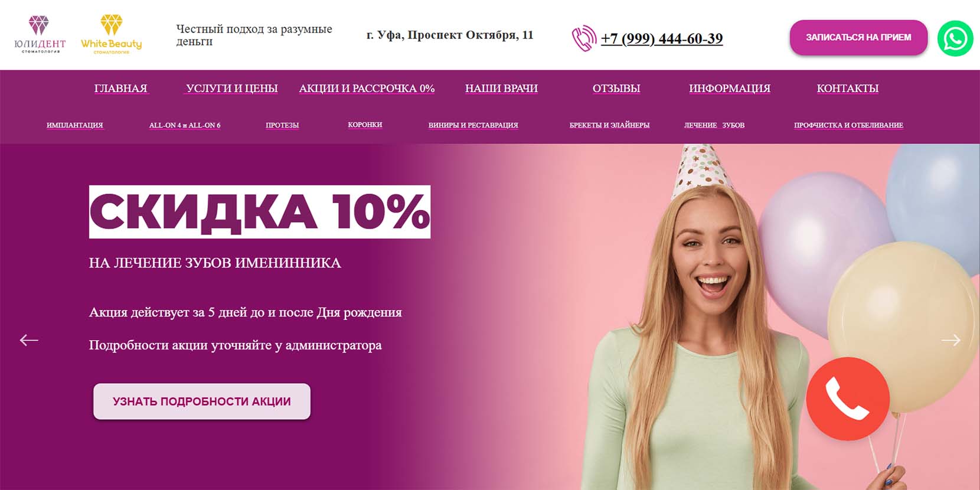Image resolution: width=980 pixels, height=490 pixels.
Task: Click the pink phone handset icon
Action: [584, 38]
